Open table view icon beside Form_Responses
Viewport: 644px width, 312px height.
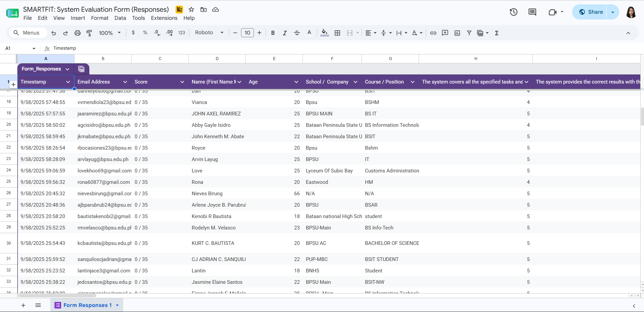(x=81, y=69)
